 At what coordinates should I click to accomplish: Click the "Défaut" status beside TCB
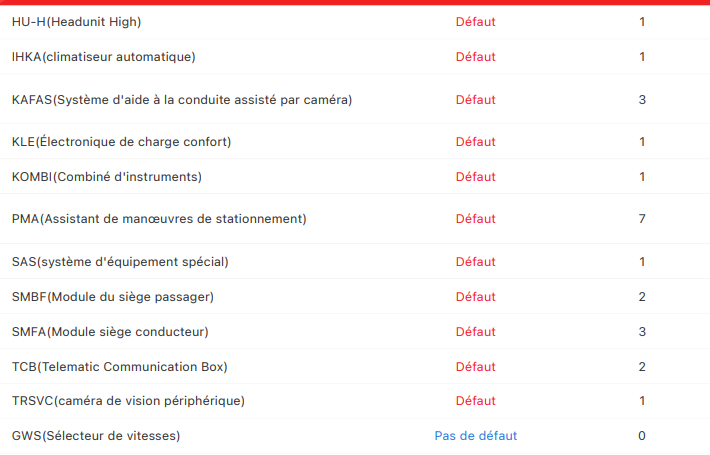[x=476, y=367]
